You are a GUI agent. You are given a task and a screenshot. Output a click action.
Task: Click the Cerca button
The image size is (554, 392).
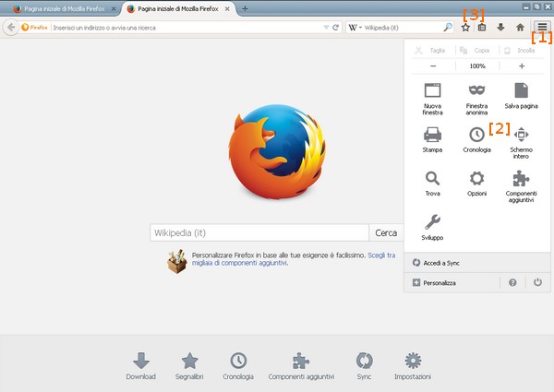click(386, 232)
